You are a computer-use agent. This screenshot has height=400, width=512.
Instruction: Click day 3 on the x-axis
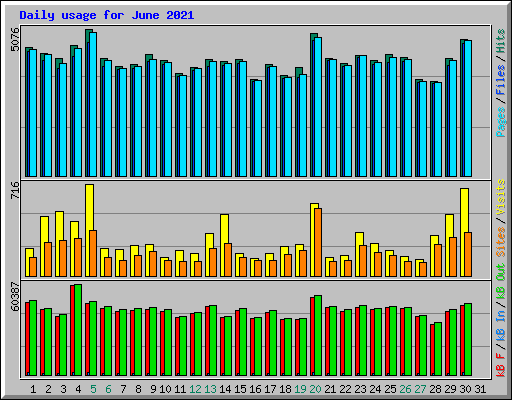[x=63, y=389]
